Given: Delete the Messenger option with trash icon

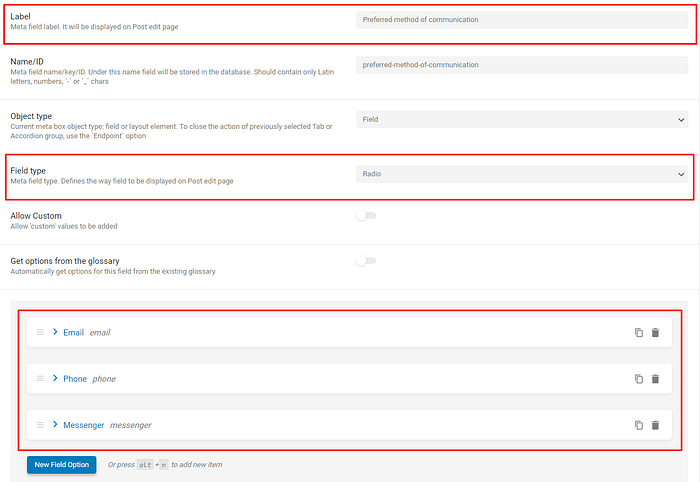Looking at the screenshot, I should (x=655, y=425).
